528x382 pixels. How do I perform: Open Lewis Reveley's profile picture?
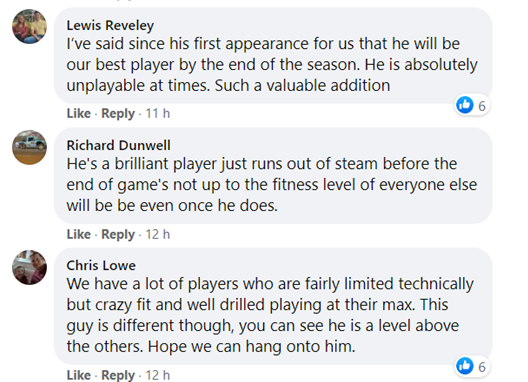pyautogui.click(x=30, y=27)
